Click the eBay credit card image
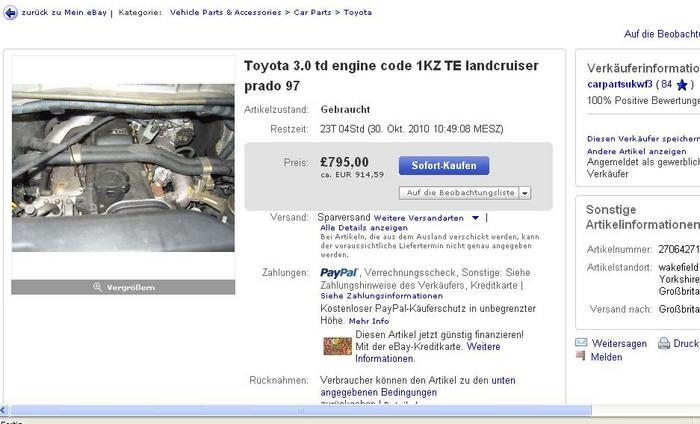 337,346
